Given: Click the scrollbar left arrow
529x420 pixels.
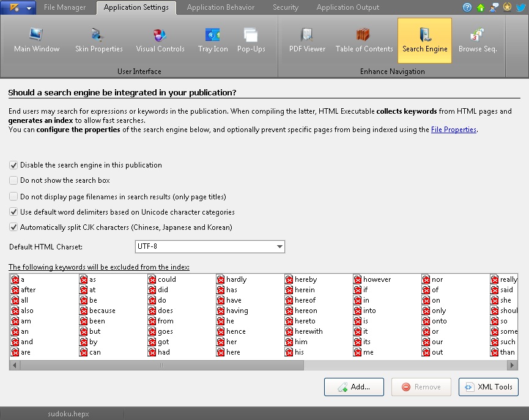Looking at the screenshot, I should click(x=15, y=365).
